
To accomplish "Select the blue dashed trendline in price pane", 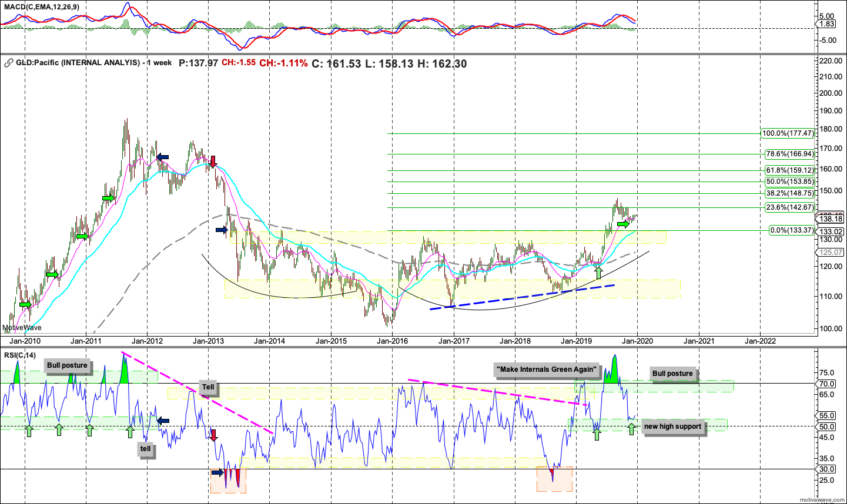I will click(523, 297).
